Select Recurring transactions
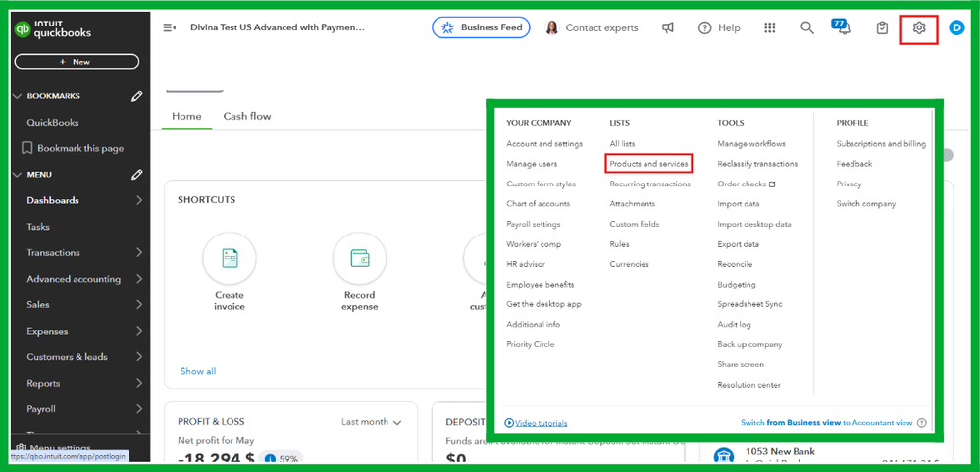 pyautogui.click(x=650, y=184)
